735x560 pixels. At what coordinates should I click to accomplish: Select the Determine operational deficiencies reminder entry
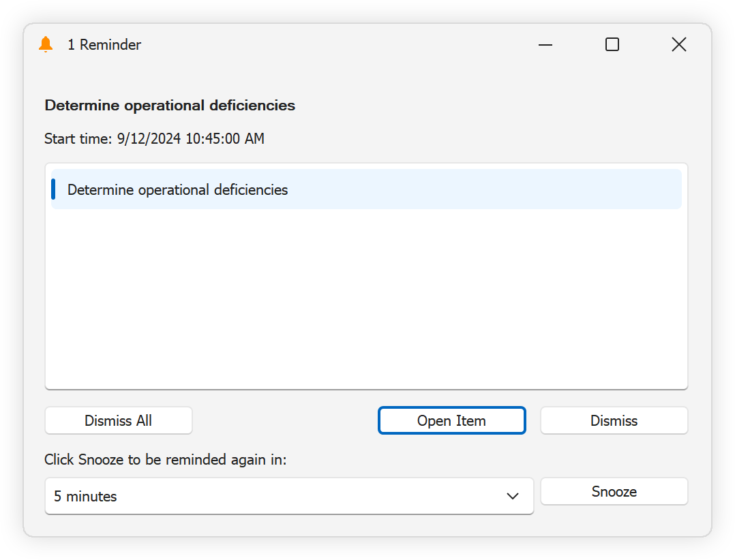(177, 189)
